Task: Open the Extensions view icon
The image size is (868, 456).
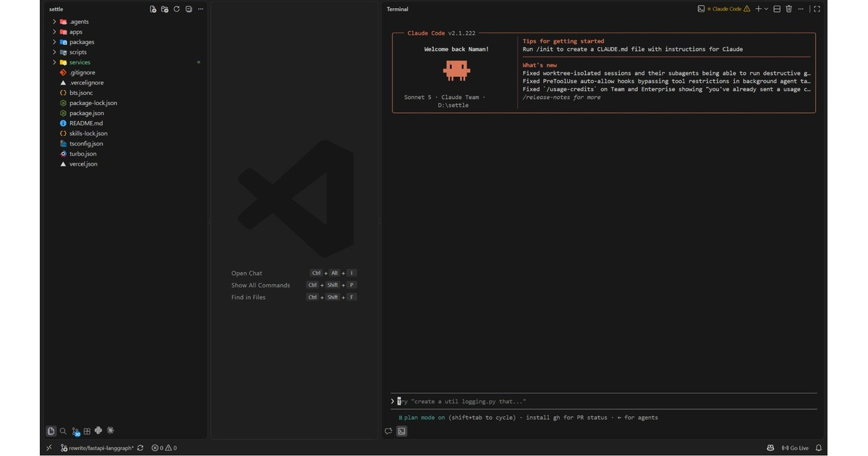Action: coord(87,431)
